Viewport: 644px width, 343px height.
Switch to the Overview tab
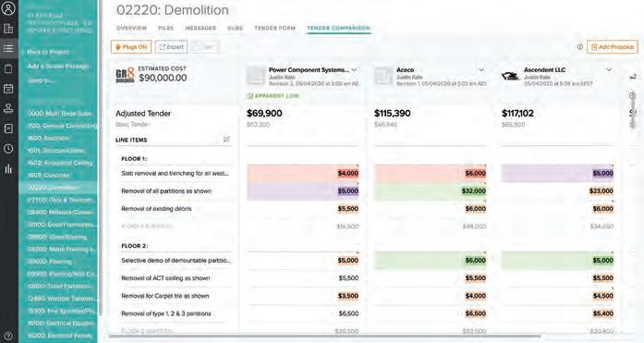point(131,28)
